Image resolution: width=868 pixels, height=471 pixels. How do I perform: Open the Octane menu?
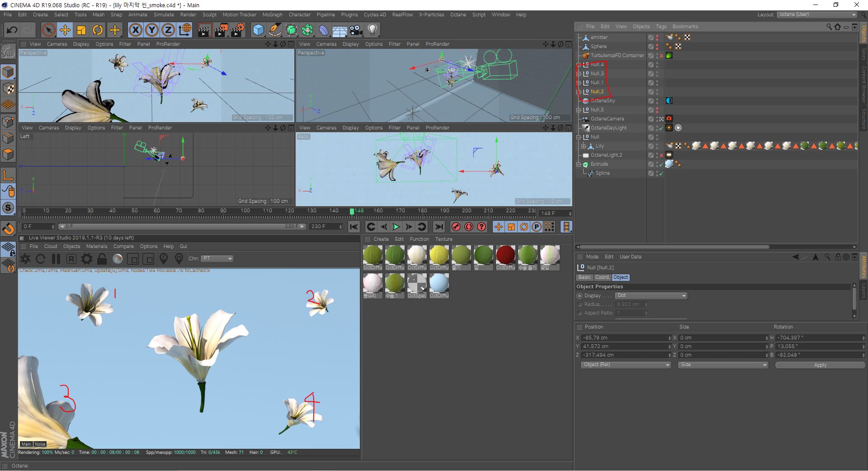pos(458,14)
